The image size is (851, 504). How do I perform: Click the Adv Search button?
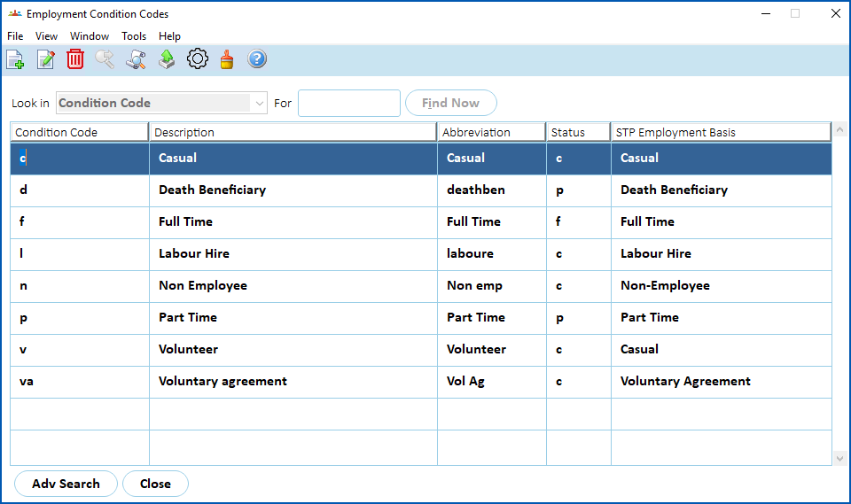tap(66, 484)
